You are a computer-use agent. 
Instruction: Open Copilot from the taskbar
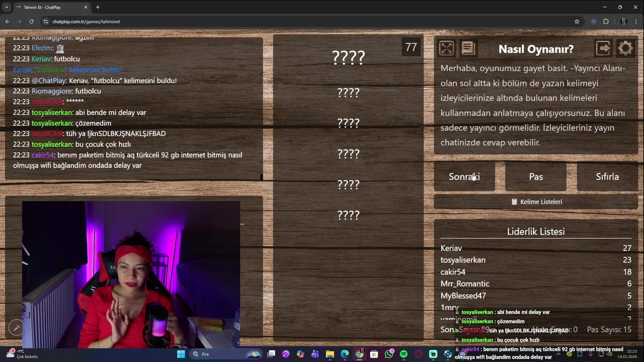pos(300,354)
